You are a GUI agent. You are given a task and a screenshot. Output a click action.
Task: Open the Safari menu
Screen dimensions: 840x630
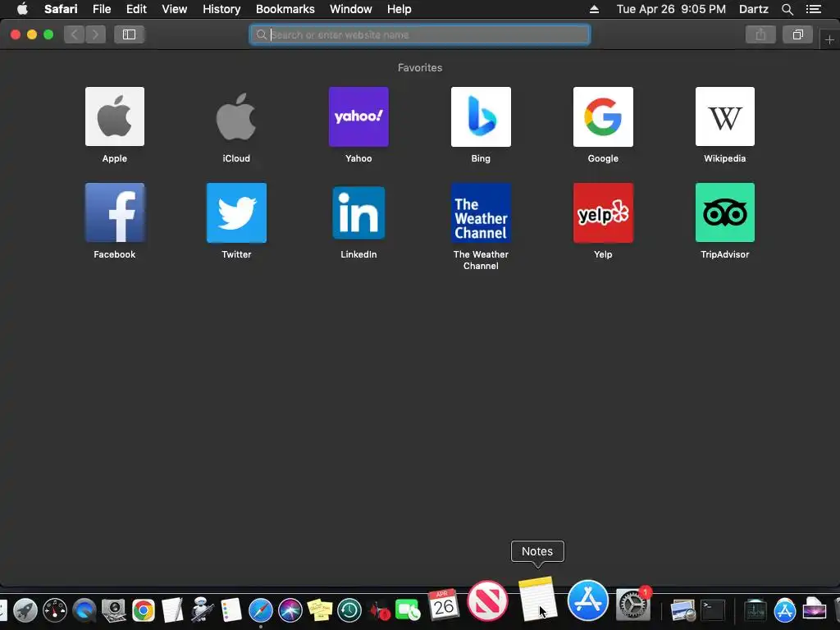point(61,9)
